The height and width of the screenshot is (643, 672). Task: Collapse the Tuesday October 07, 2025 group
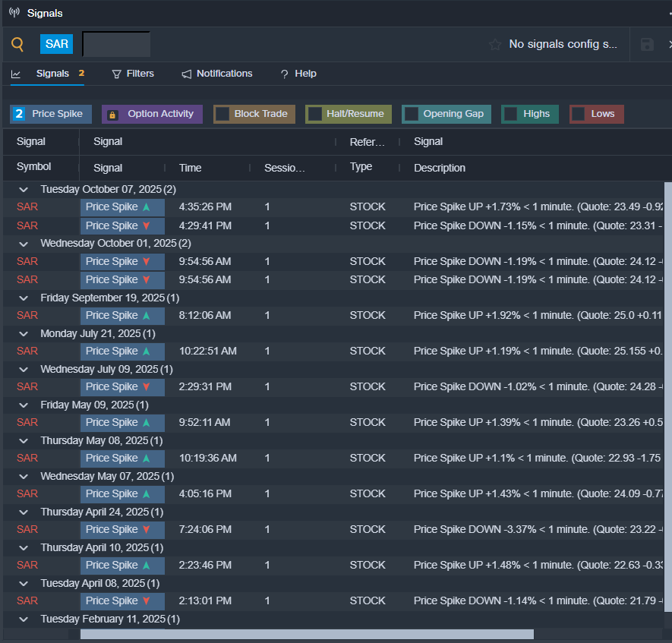click(x=24, y=189)
